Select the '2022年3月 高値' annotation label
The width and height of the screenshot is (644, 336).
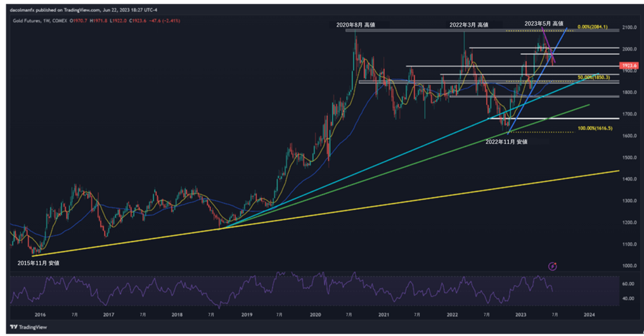coord(468,25)
